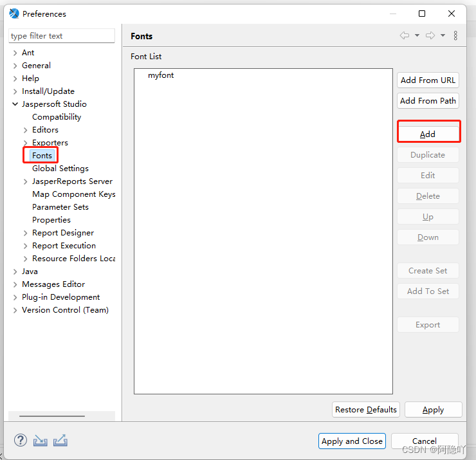Screen dimensions: 476x460
Task: Expand the General tree node
Action: coord(15,66)
